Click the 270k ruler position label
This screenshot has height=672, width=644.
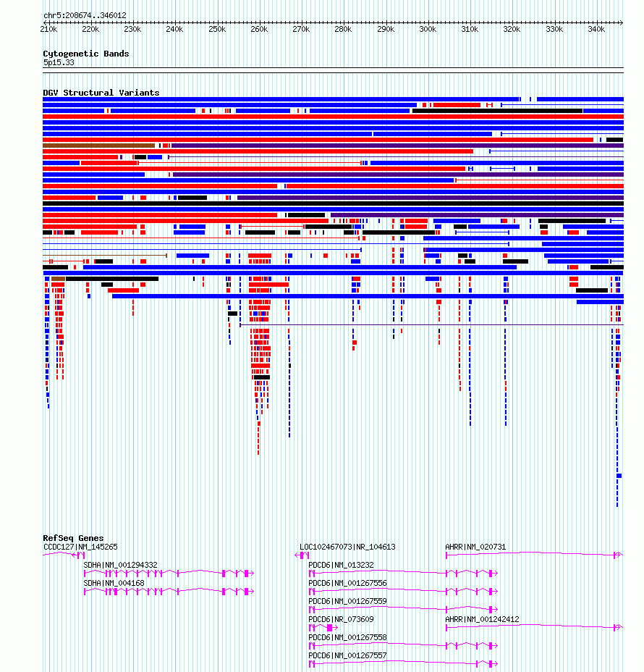point(301,29)
